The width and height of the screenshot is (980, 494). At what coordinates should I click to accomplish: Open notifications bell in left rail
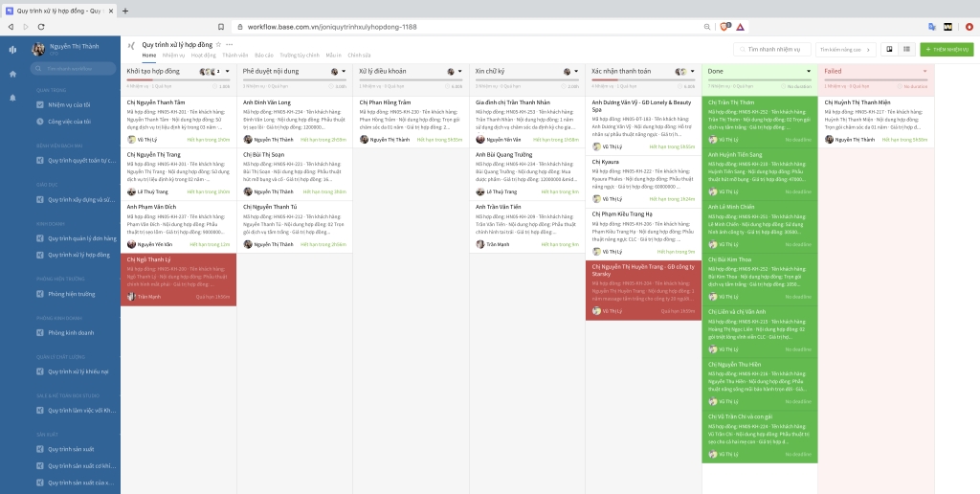click(x=12, y=98)
